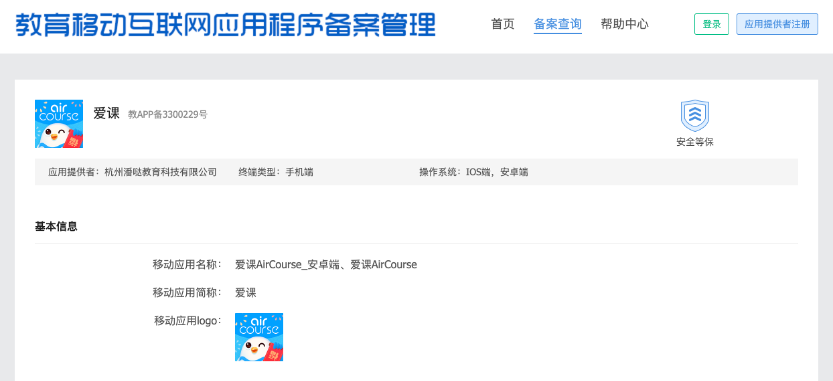Screen dimensions: 833x381
Task: Click the 基本信息 section heading
Action: pos(56,226)
